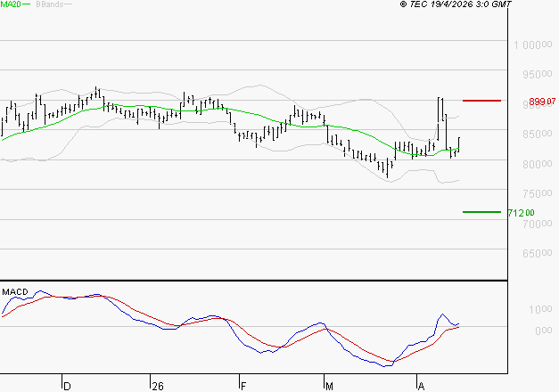Image resolution: width=559 pixels, height=392 pixels.
Task: Click the M month label on time axis
Action: pos(328,386)
